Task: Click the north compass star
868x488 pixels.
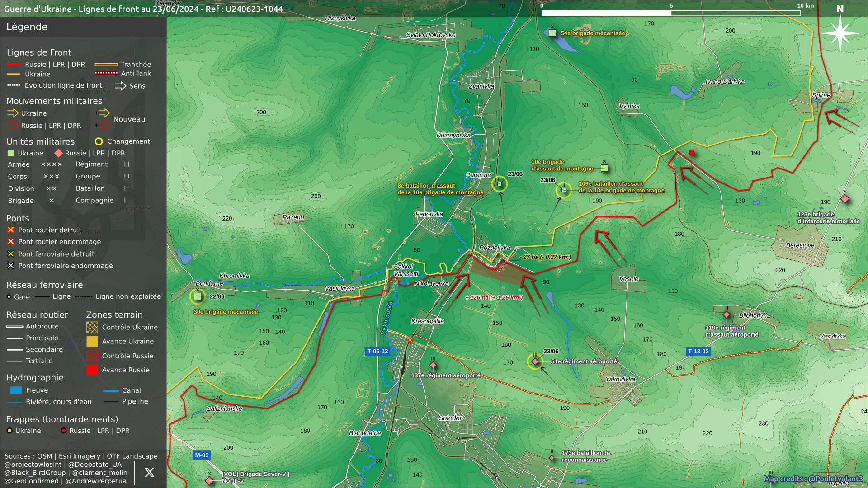Action: click(x=840, y=33)
